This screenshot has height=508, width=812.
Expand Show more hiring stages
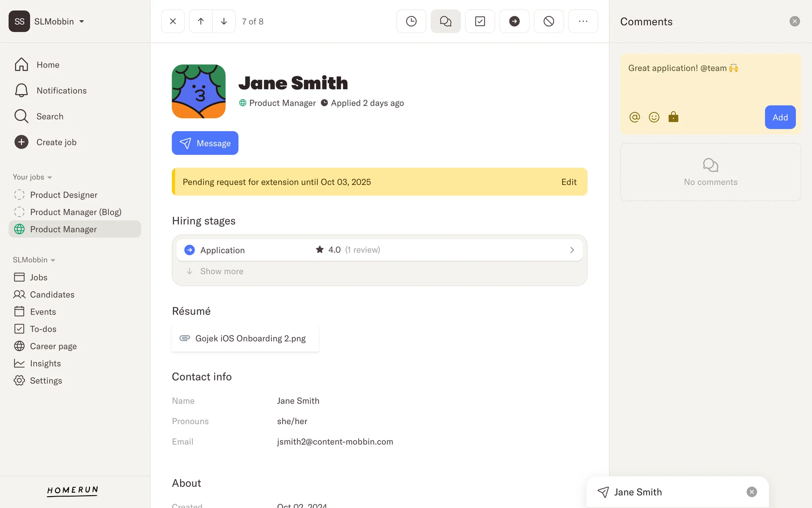point(222,271)
